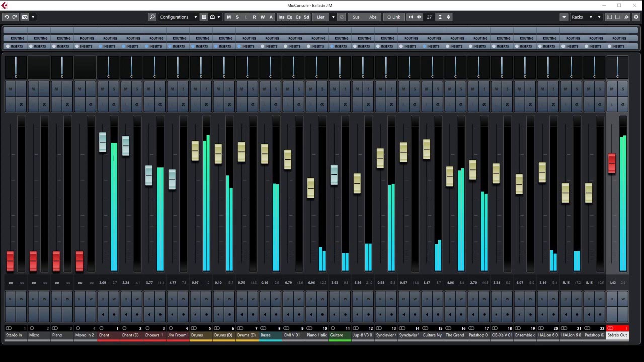Viewport: 644px width, 362px height.
Task: Click Record Enable dot on Drums channel
Action: click(x=206, y=315)
